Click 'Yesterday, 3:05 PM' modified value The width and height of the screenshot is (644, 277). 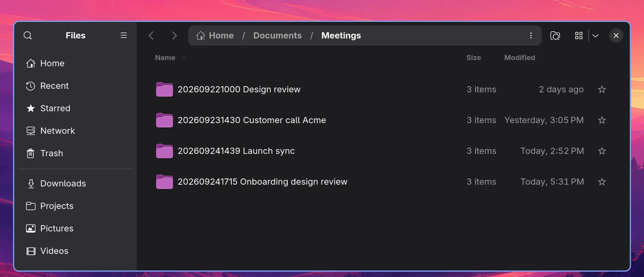[x=544, y=120]
